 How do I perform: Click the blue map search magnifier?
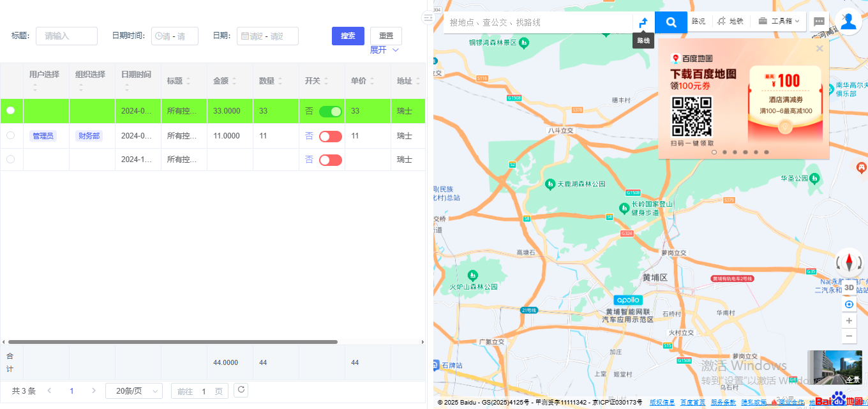(671, 22)
